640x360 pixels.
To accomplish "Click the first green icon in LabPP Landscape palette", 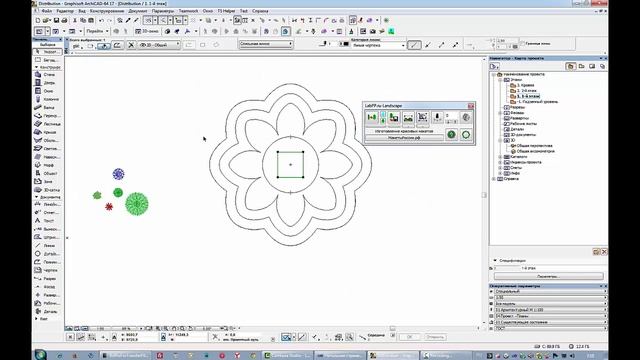I will [372, 118].
